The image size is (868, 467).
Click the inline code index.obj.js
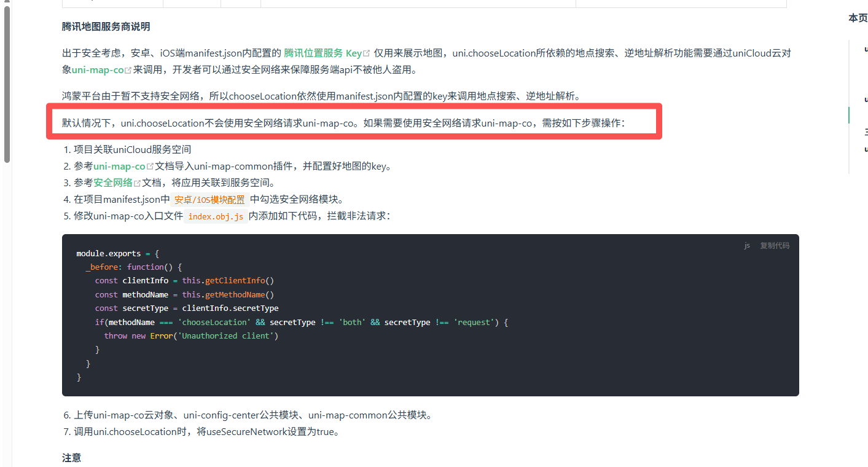click(x=216, y=216)
